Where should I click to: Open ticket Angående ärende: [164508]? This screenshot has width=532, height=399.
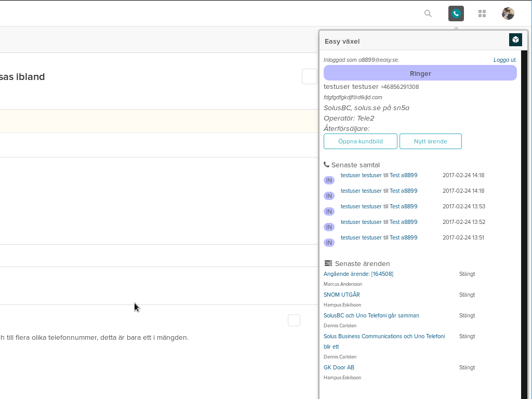pos(358,274)
